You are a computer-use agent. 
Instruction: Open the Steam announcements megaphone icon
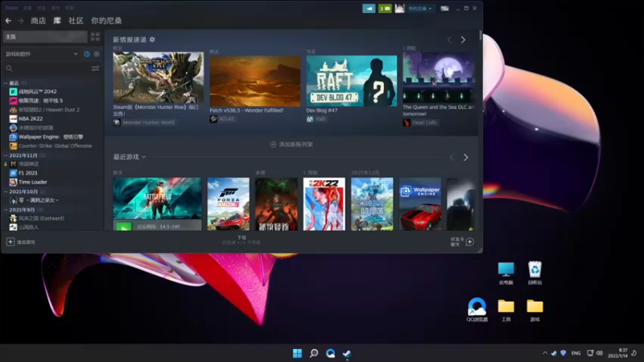click(x=369, y=8)
